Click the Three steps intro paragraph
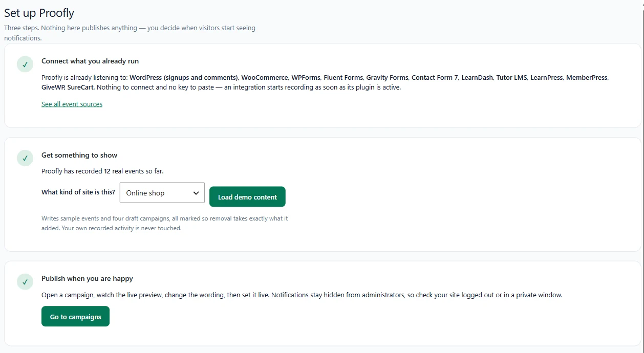The height and width of the screenshot is (353, 644). pyautogui.click(x=130, y=33)
